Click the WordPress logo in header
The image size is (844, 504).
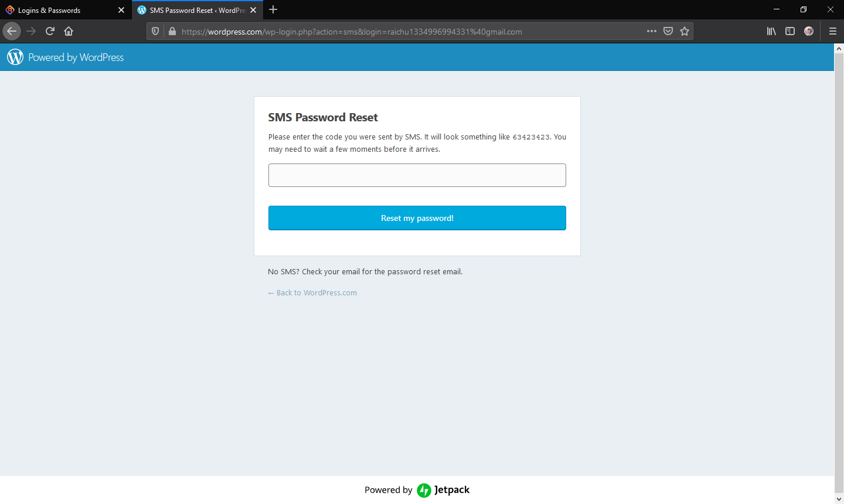pos(15,57)
